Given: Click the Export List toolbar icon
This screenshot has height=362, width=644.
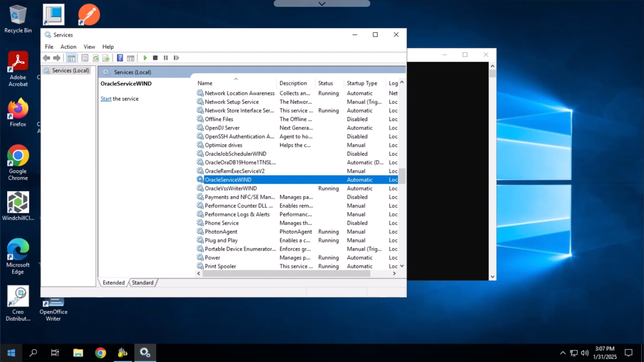Looking at the screenshot, I should pyautogui.click(x=106, y=58).
